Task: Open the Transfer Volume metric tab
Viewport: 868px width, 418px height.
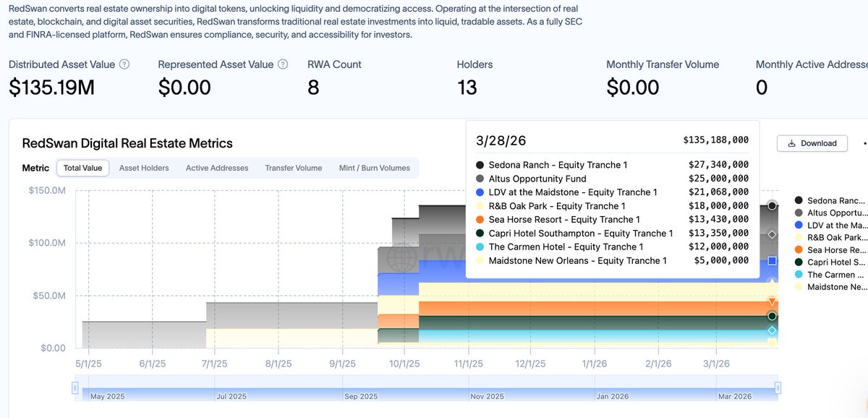Action: pyautogui.click(x=293, y=168)
